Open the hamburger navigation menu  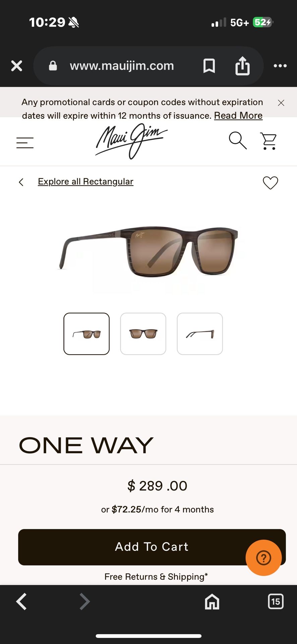pos(25,143)
